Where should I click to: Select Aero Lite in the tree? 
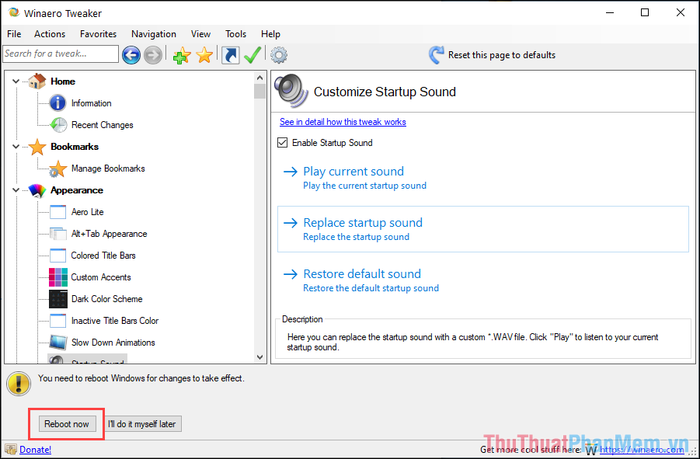88,212
